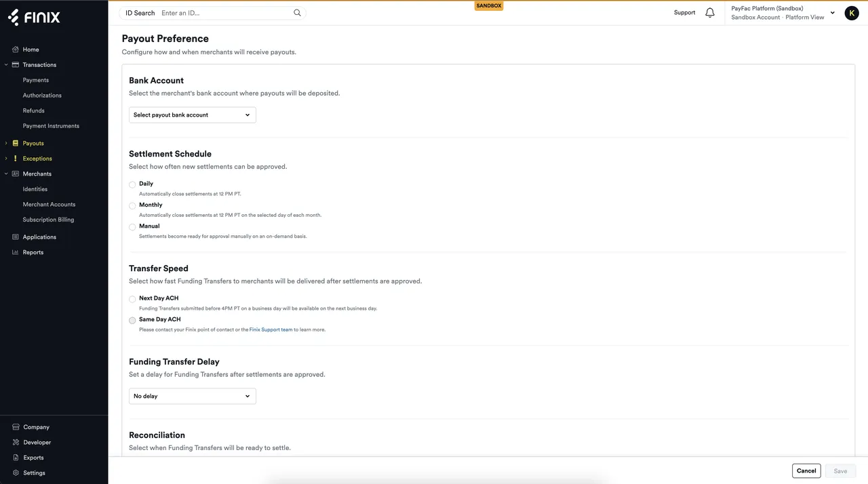Open Refunds in sidebar
The image size is (868, 484).
pyautogui.click(x=33, y=110)
